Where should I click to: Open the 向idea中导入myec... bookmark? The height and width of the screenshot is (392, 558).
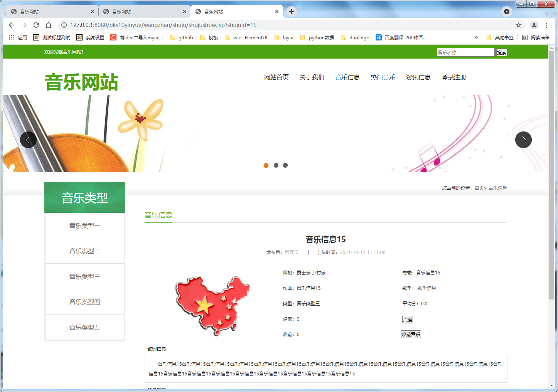[x=137, y=37]
